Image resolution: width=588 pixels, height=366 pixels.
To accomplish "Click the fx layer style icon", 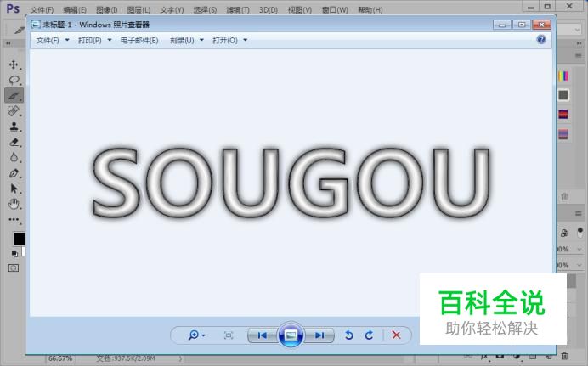I will (484, 357).
